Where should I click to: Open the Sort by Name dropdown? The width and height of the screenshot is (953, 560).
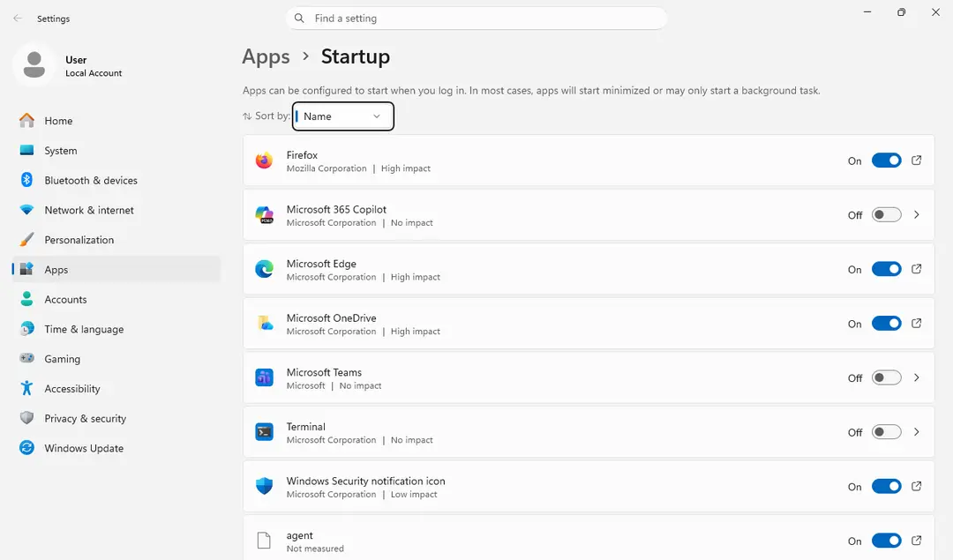click(343, 116)
